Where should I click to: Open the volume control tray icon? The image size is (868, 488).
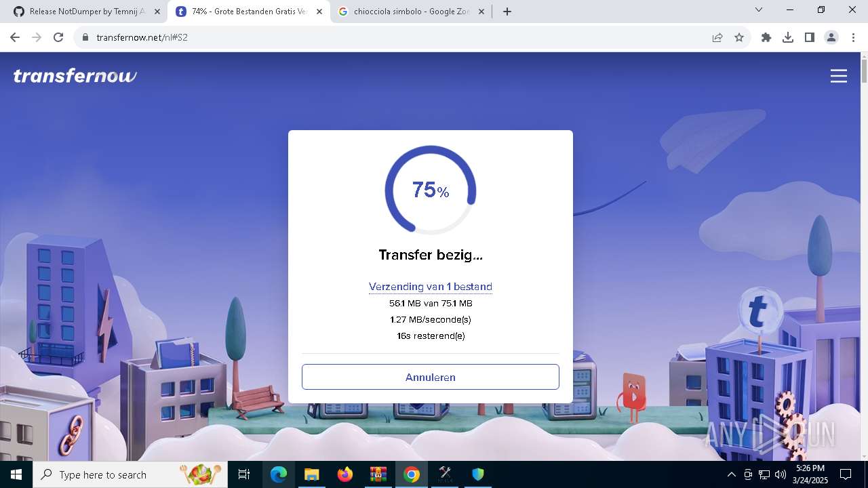click(x=781, y=474)
